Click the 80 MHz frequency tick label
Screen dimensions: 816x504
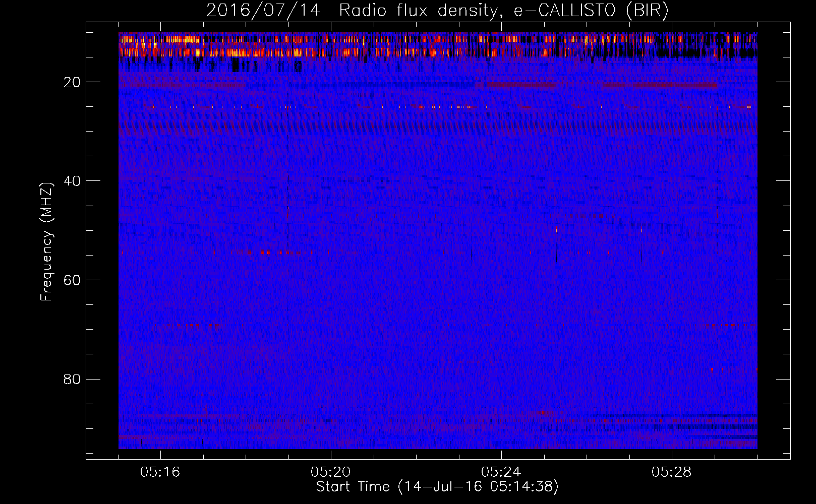[x=73, y=379]
